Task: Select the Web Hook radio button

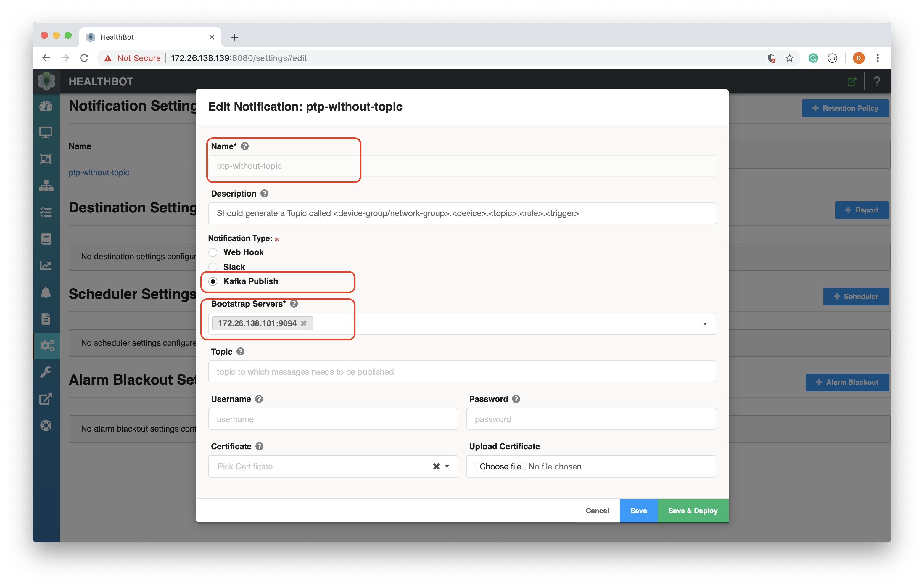Action: tap(213, 252)
